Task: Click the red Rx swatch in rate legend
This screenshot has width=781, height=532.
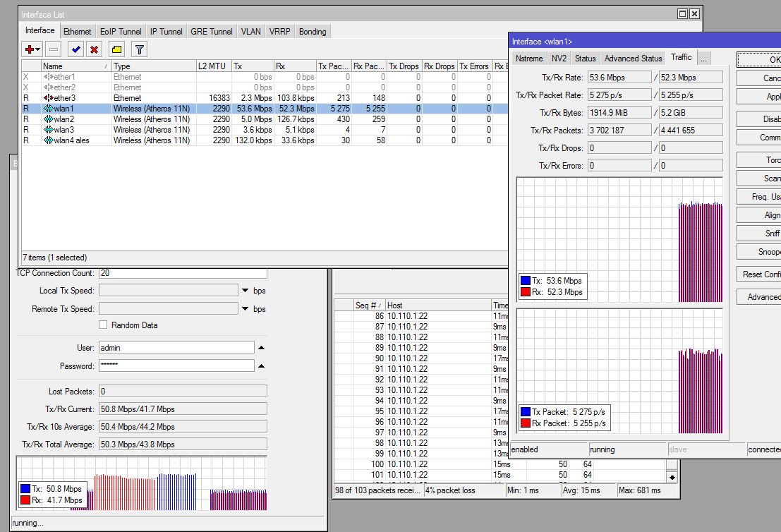Action: tap(525, 292)
